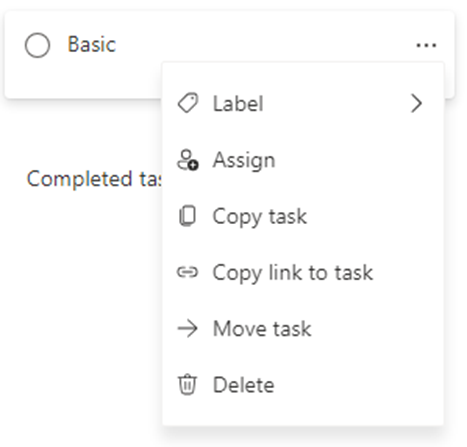
Task: Click blank space between Label text and chevron
Action: (337, 104)
